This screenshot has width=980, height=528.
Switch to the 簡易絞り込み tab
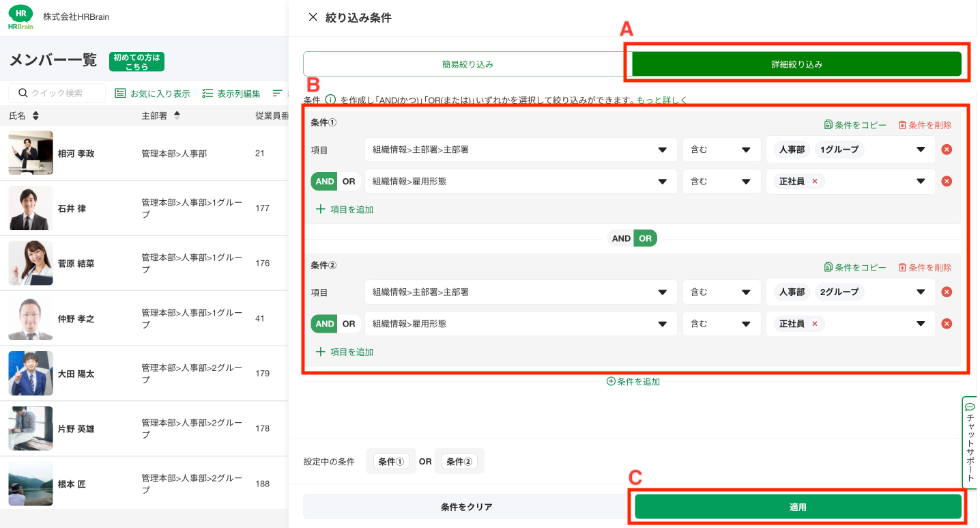click(467, 65)
